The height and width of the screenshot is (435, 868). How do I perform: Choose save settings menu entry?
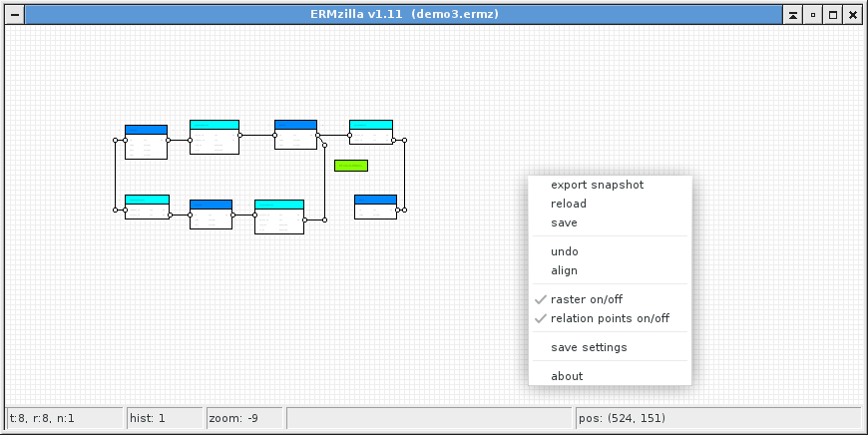click(x=589, y=347)
